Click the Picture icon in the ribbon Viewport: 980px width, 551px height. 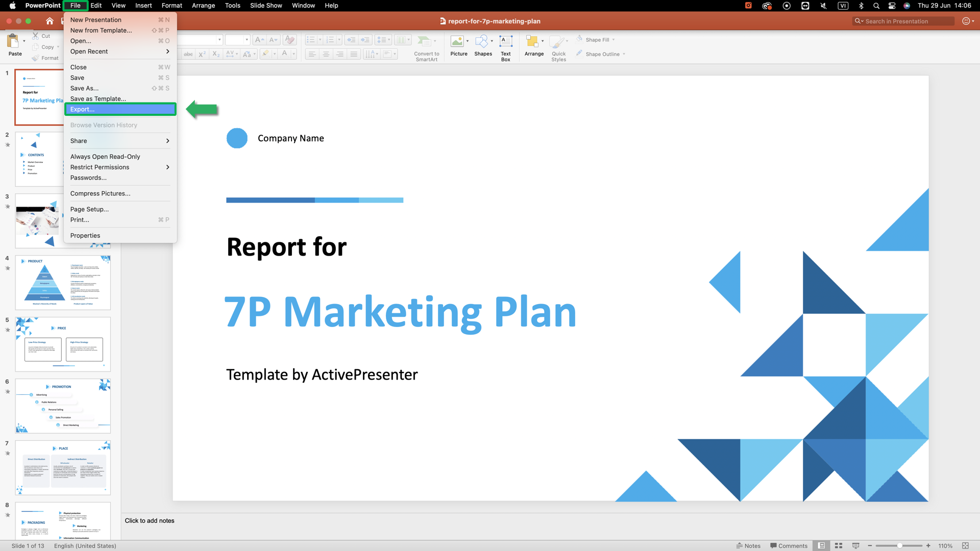click(457, 42)
